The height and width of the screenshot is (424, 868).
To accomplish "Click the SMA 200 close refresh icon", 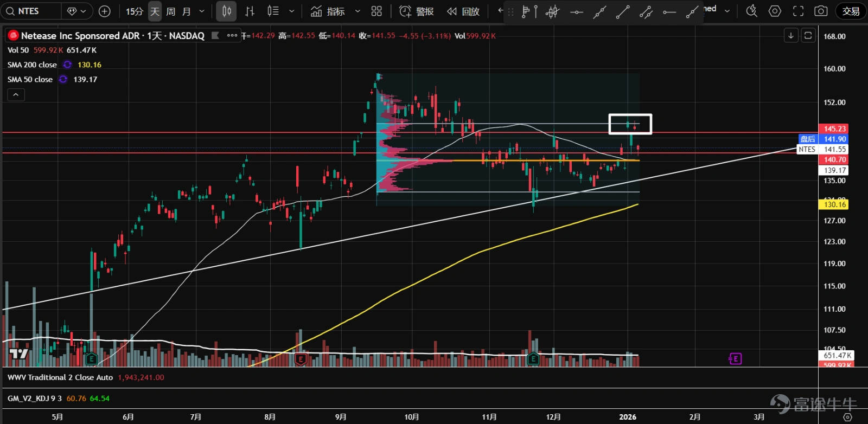I will (x=67, y=65).
